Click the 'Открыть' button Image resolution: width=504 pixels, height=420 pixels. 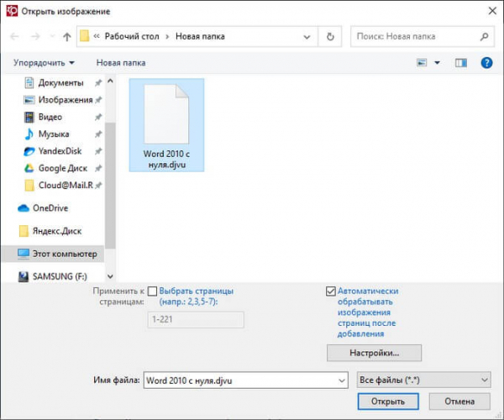point(388,402)
